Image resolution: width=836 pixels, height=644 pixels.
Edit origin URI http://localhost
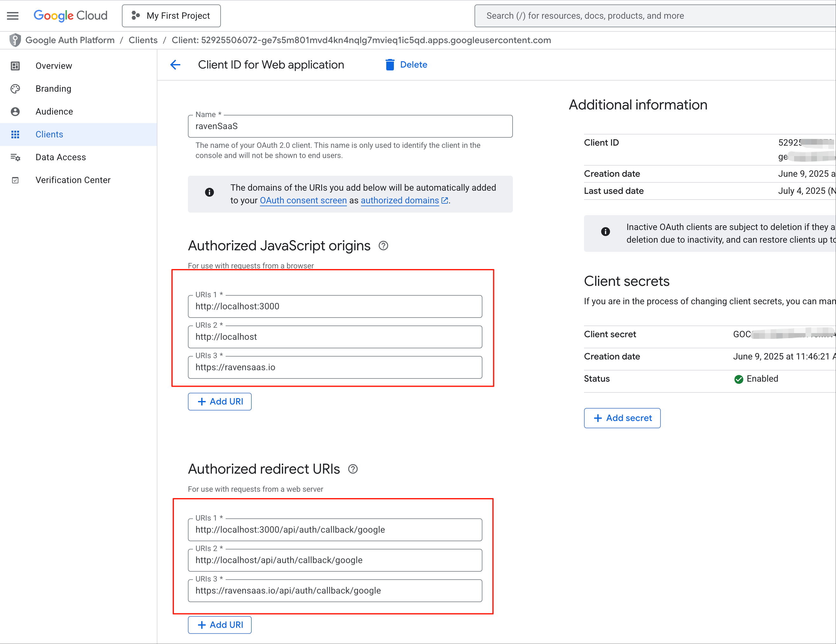[x=335, y=337]
